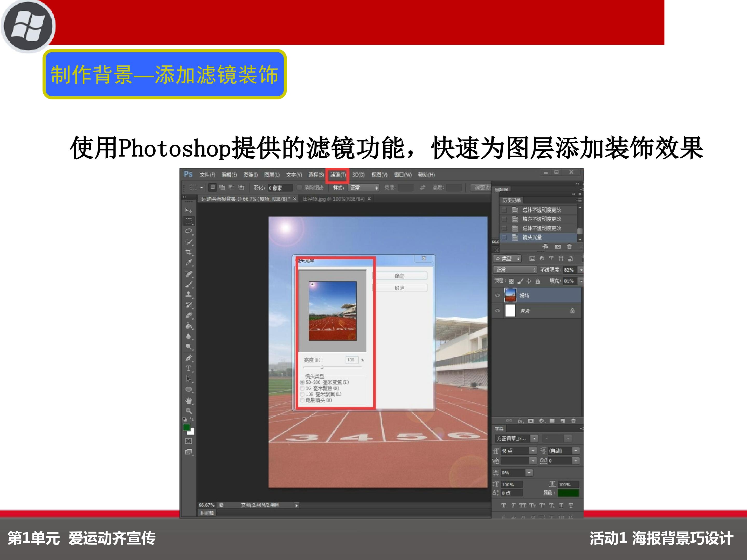Open the 滤镜(T) filter menu

(337, 175)
